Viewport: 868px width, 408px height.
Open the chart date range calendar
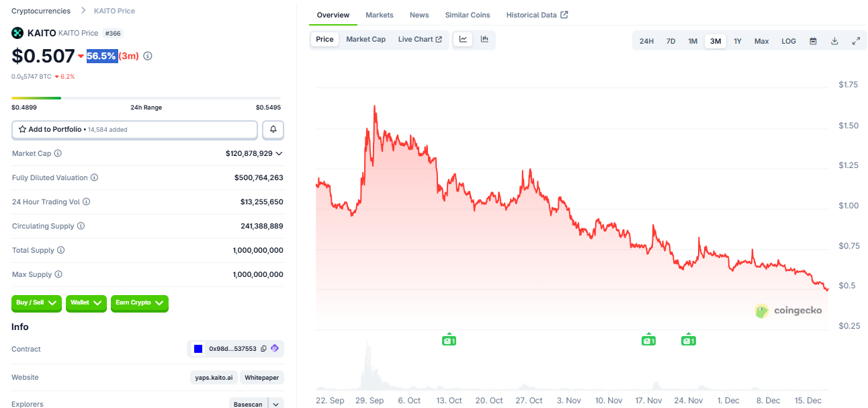coord(813,41)
